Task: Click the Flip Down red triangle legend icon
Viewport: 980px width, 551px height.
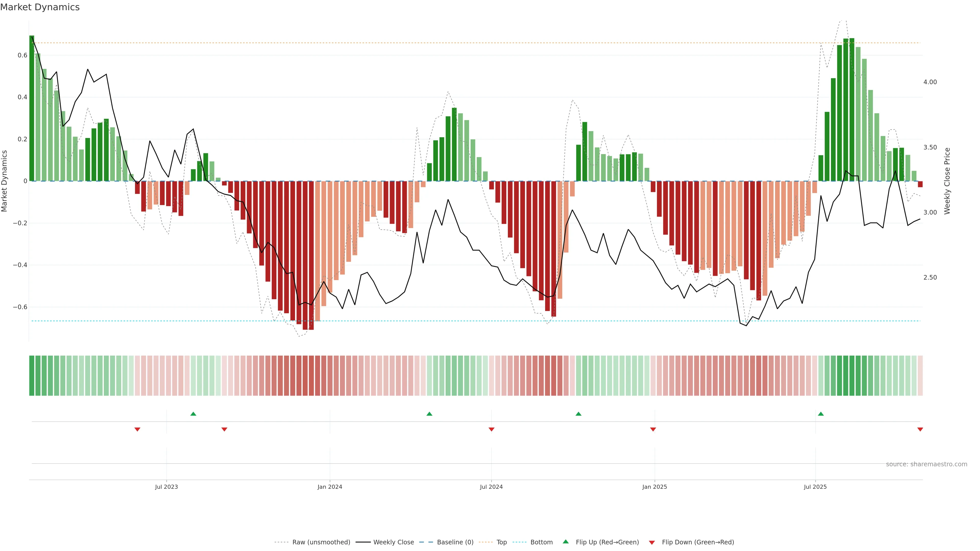Action: point(652,542)
